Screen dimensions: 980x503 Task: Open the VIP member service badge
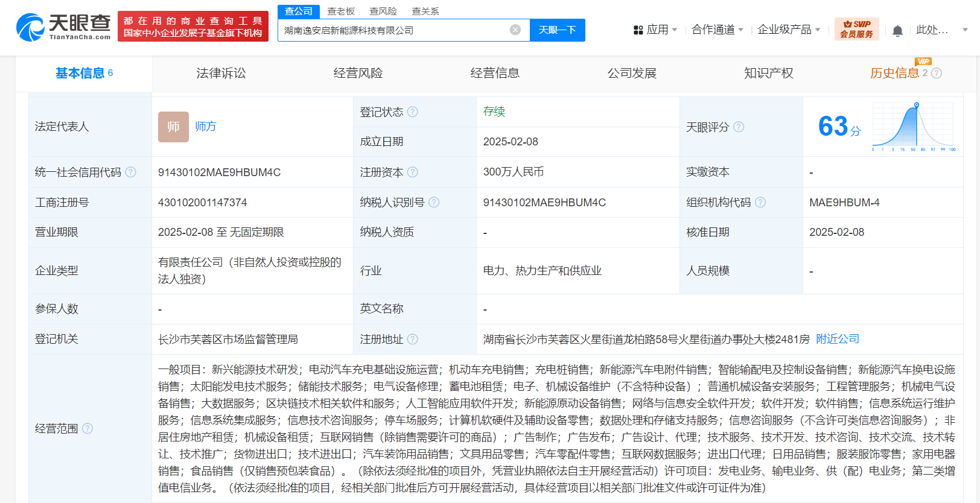pos(856,29)
